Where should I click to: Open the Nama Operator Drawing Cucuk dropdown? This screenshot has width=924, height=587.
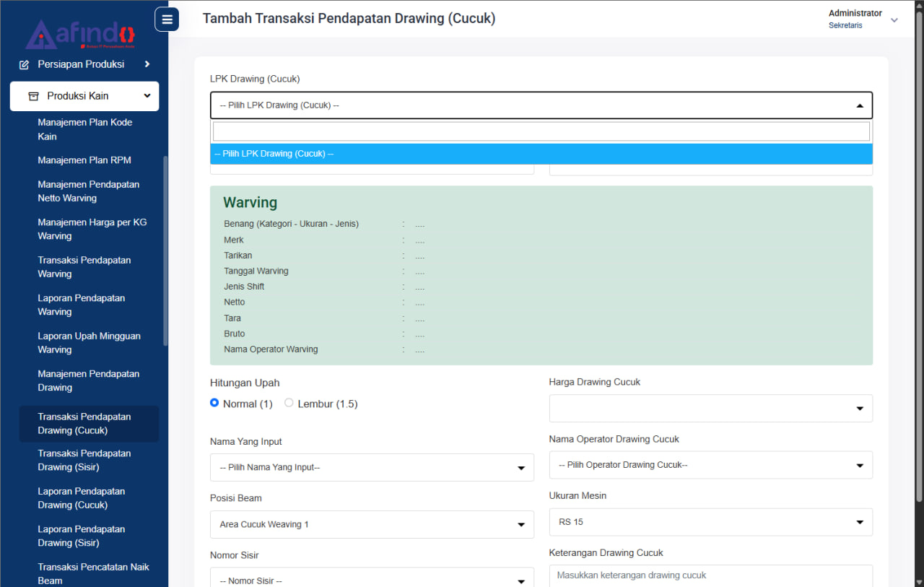711,465
